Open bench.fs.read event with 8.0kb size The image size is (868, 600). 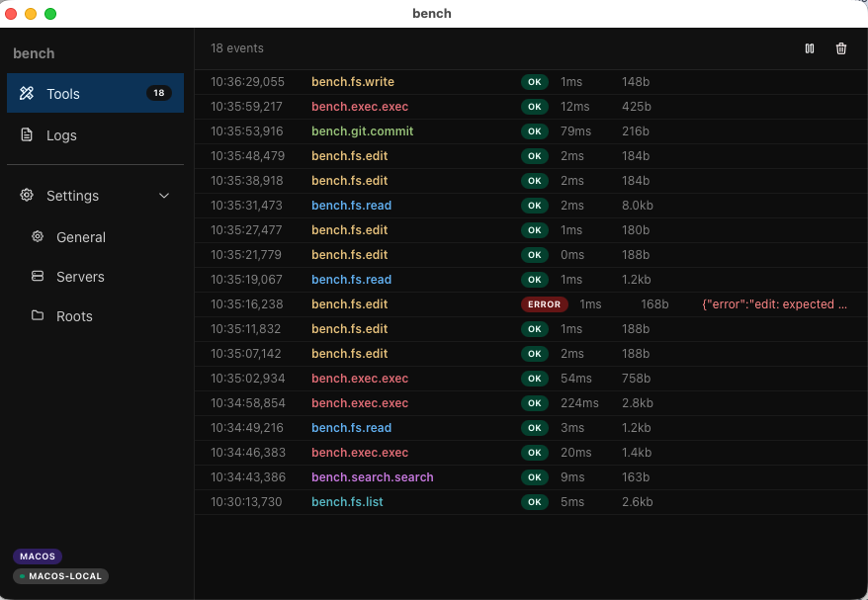coord(531,206)
